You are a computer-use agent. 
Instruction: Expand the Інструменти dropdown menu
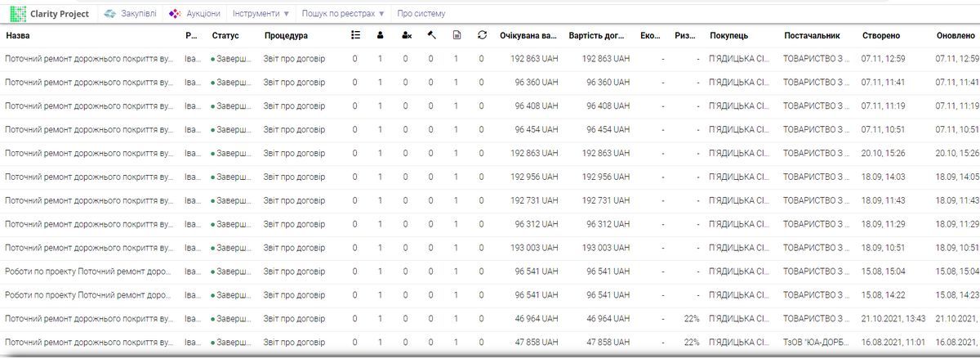pyautogui.click(x=261, y=14)
